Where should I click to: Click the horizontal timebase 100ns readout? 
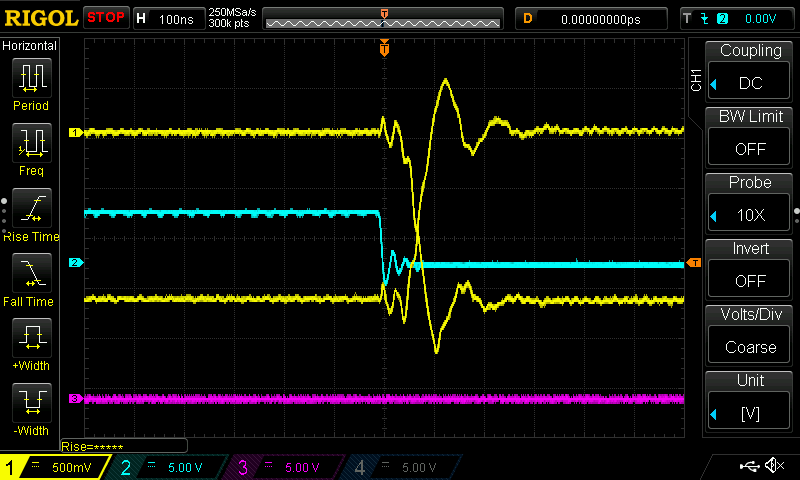pyautogui.click(x=176, y=19)
